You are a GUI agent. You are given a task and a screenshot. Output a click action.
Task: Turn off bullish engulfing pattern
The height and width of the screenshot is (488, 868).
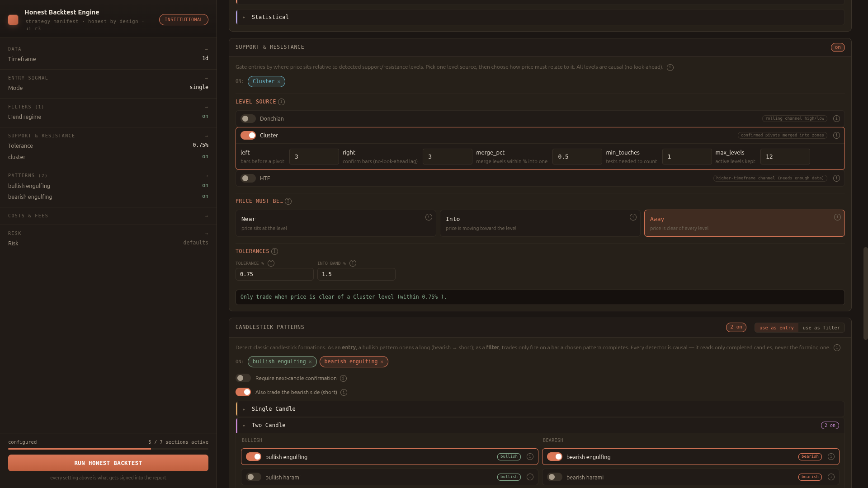pos(253,456)
